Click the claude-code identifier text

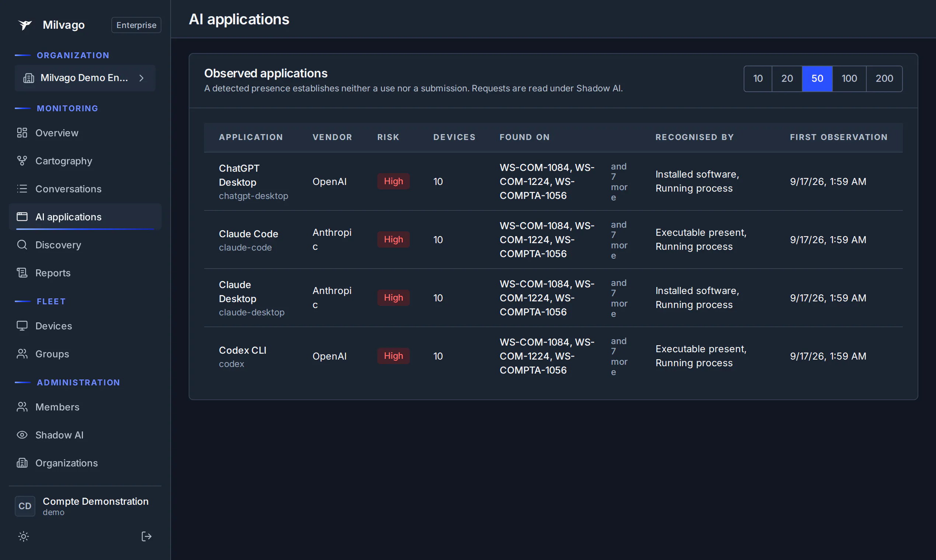point(245,247)
